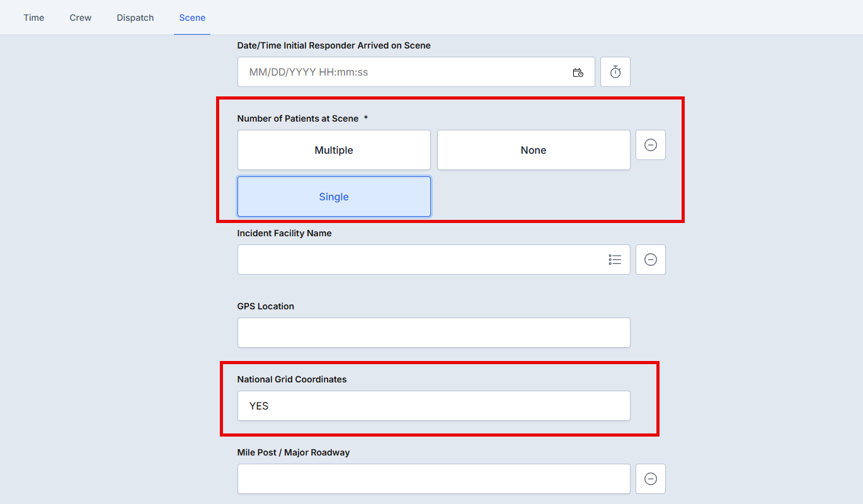
Task: Click the minus icon next to Mile Post field
Action: [x=650, y=479]
